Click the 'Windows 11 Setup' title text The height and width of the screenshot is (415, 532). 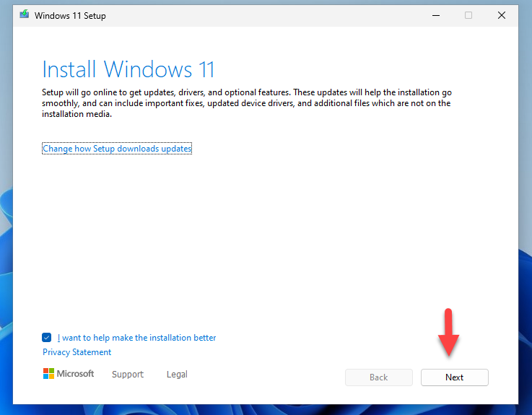point(70,16)
